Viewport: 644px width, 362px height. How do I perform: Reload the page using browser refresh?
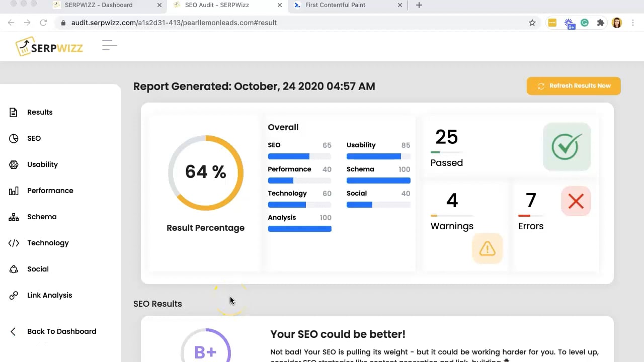pyautogui.click(x=43, y=23)
